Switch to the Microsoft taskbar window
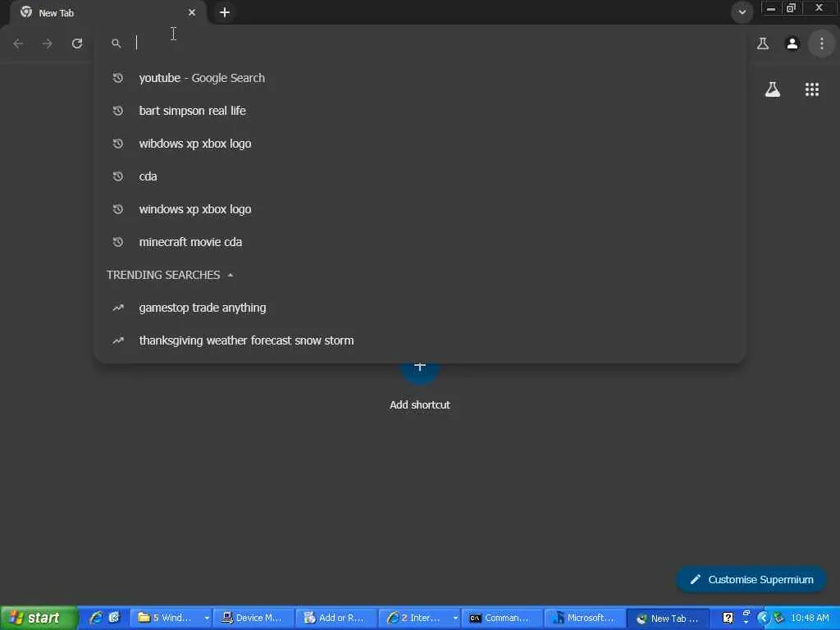Screen dimensions: 840x630 pyautogui.click(x=584, y=618)
